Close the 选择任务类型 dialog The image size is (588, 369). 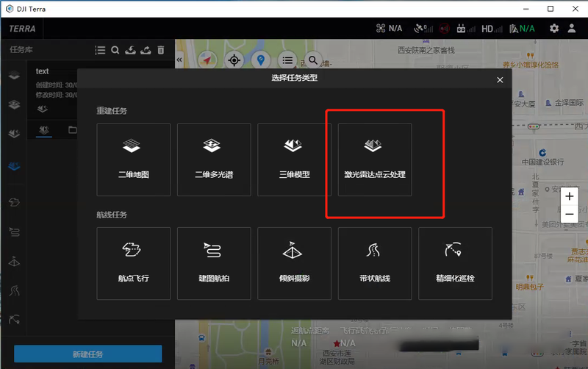coord(500,80)
